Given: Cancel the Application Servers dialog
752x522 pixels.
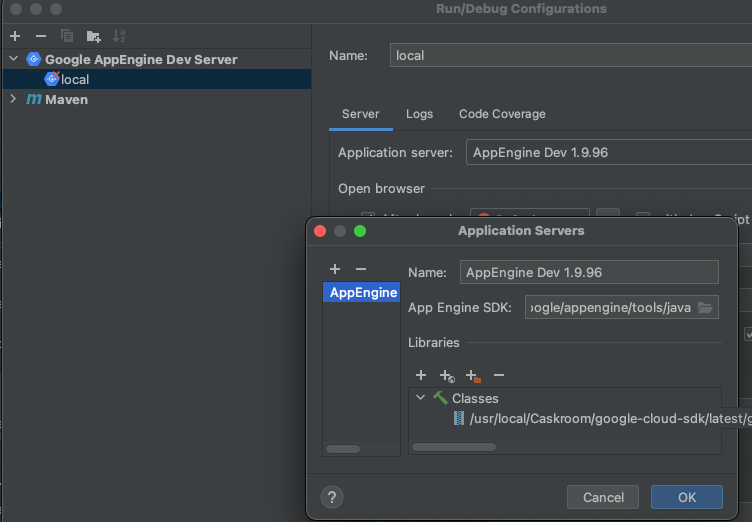Looking at the screenshot, I should [603, 497].
